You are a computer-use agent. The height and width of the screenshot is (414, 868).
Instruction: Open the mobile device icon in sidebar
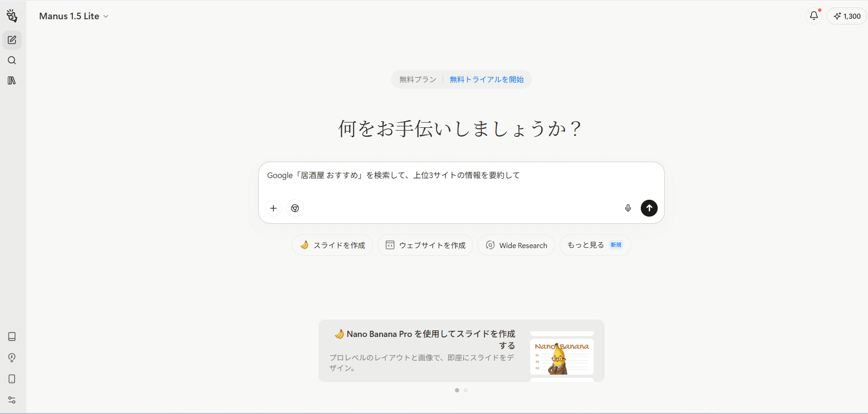point(12,379)
